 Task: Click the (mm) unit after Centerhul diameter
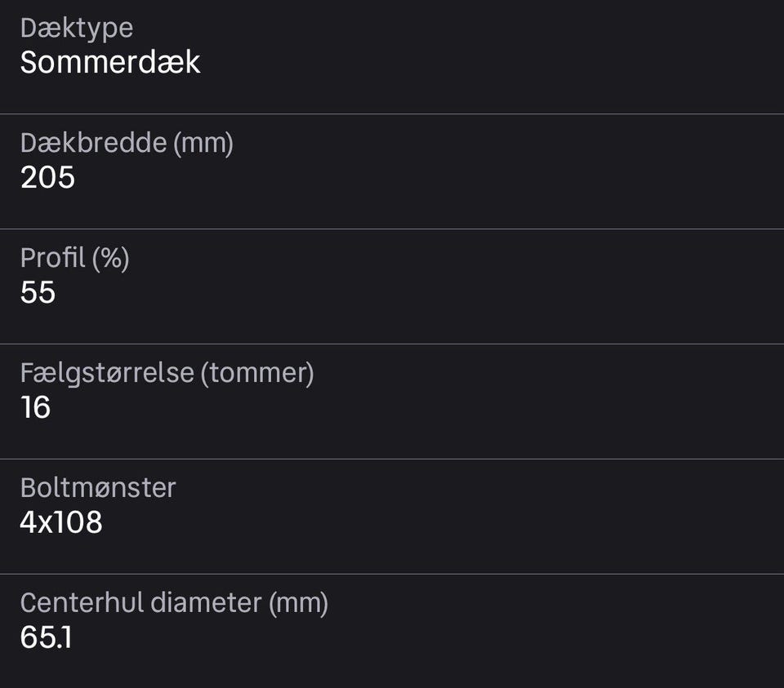[x=298, y=603]
